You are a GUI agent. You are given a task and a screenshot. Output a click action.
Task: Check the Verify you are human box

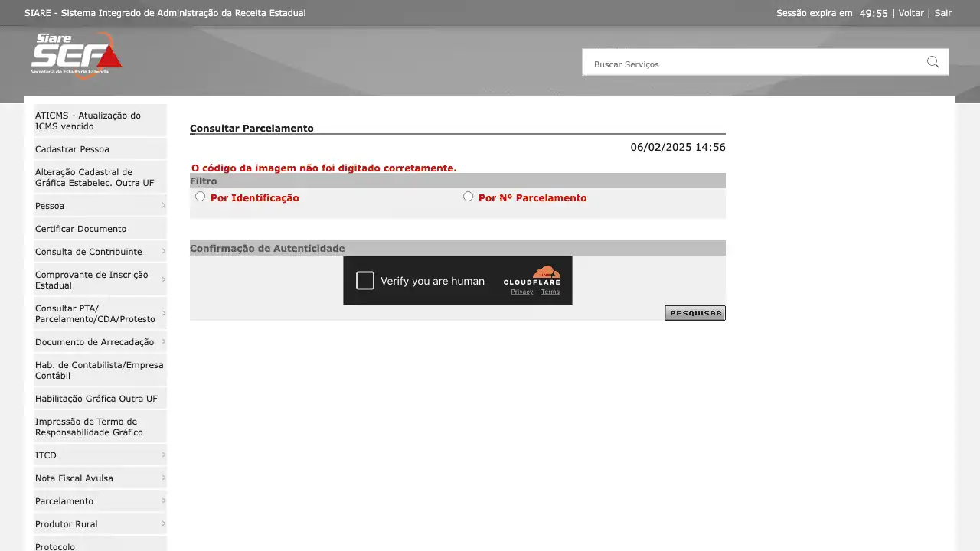365,281
